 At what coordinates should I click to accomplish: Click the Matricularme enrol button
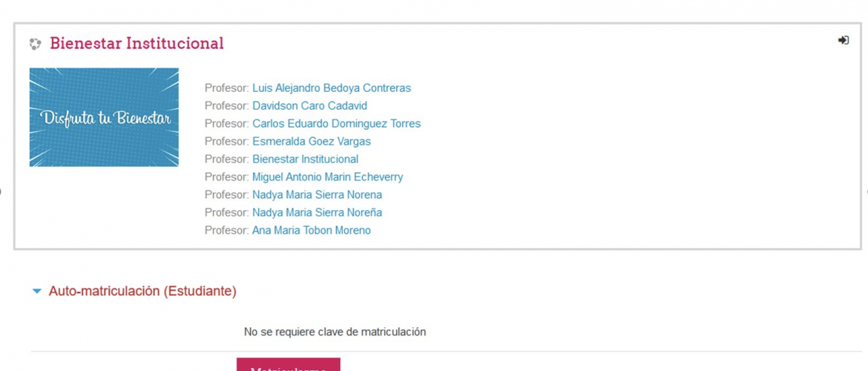click(x=289, y=365)
